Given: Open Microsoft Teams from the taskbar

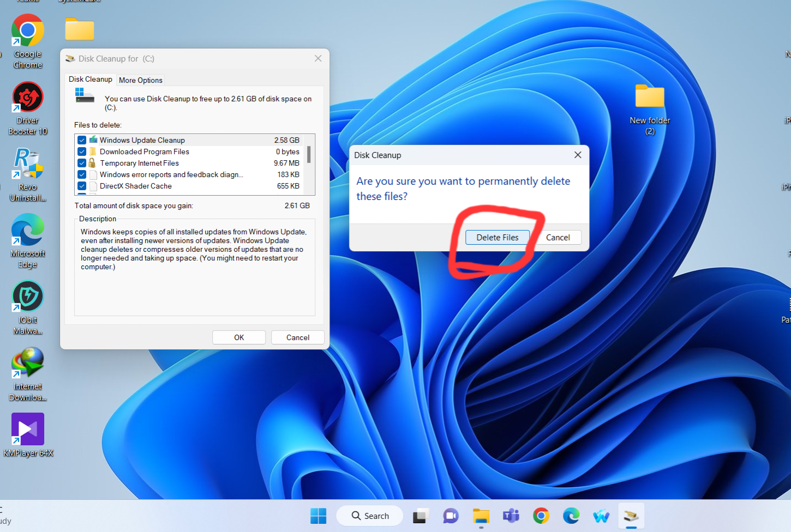Looking at the screenshot, I should tap(511, 516).
